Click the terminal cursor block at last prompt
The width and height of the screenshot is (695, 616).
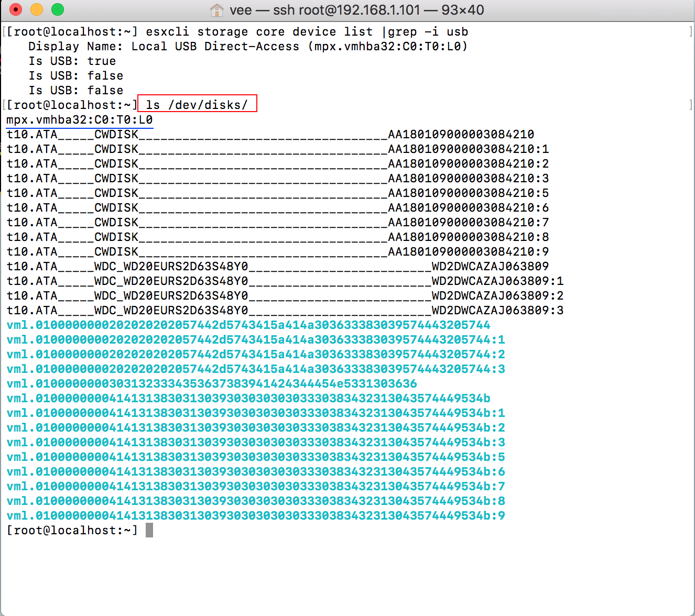coord(149,530)
